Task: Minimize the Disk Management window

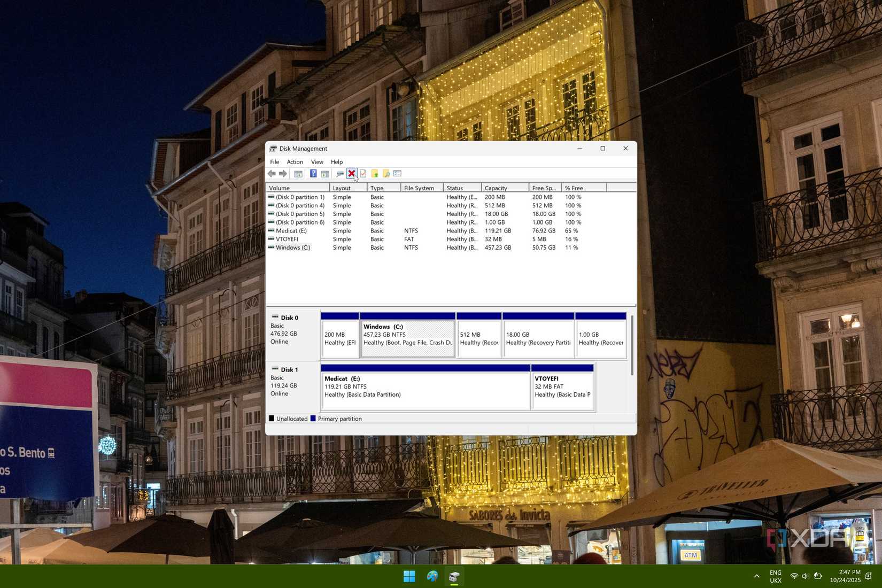Action: click(x=579, y=149)
